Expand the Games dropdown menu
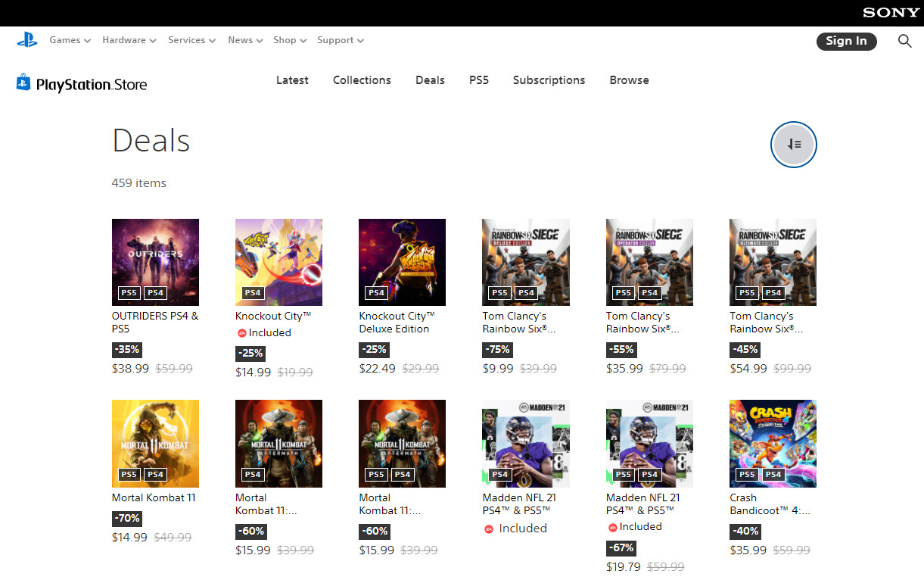The image size is (924, 580). 70,40
